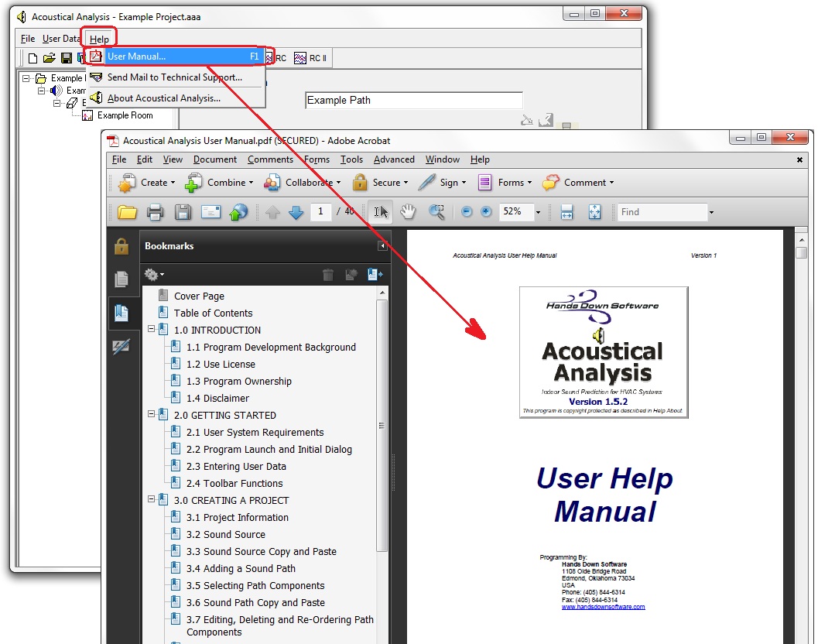The image size is (818, 644).
Task: Click the zoom in plus button
Action: [486, 211]
